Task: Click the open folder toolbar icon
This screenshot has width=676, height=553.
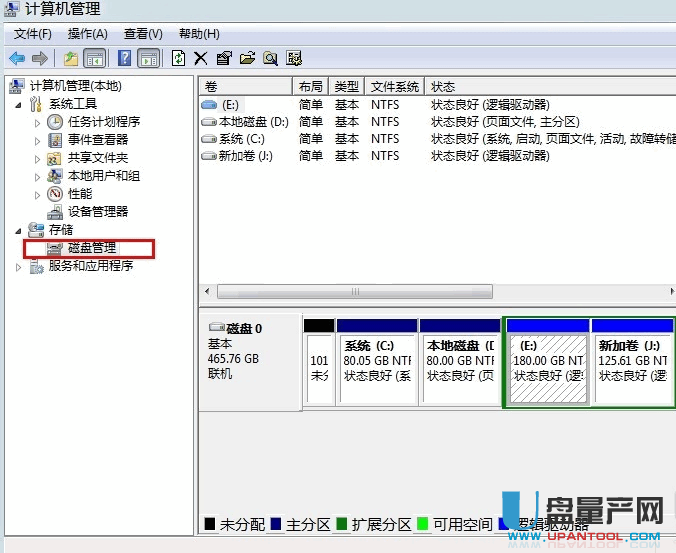Action: tap(247, 58)
